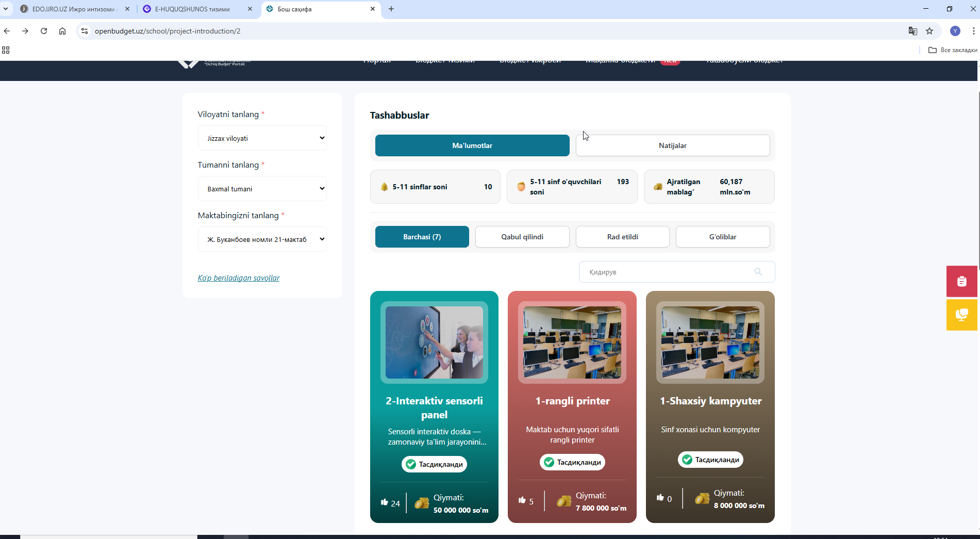Viewport: 980px width, 539px height.
Task: View site information icon in address bar
Action: tap(85, 31)
